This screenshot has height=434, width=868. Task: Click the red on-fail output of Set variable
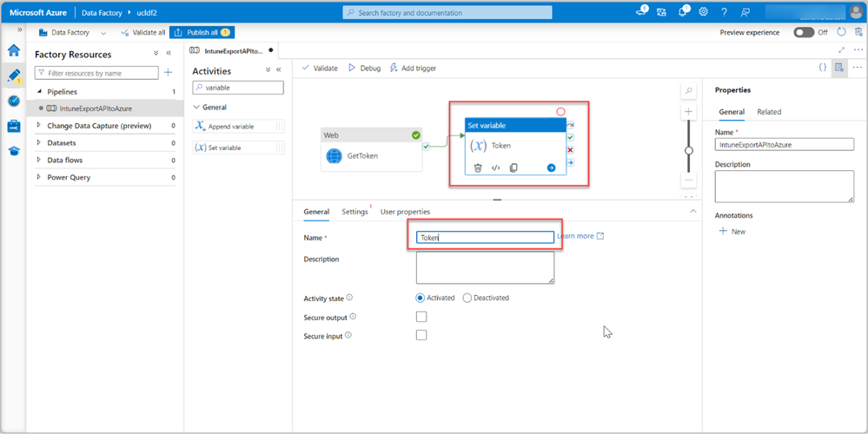tap(570, 150)
